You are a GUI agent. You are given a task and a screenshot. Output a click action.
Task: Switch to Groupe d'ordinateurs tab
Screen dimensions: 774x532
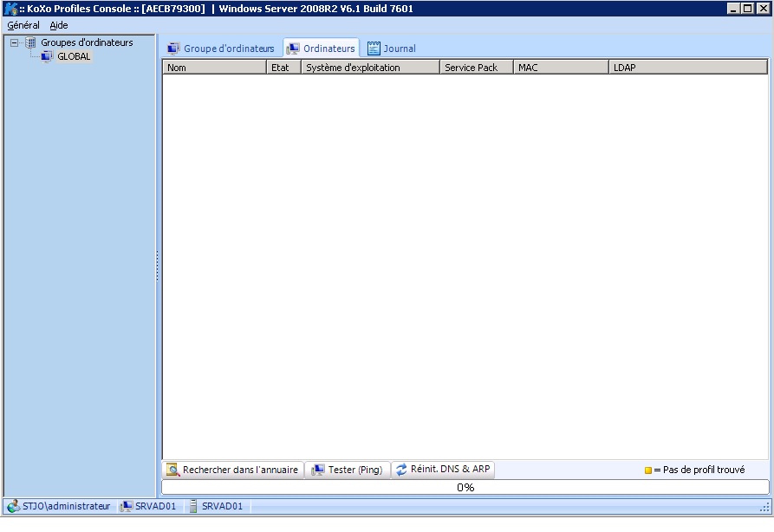pos(221,49)
